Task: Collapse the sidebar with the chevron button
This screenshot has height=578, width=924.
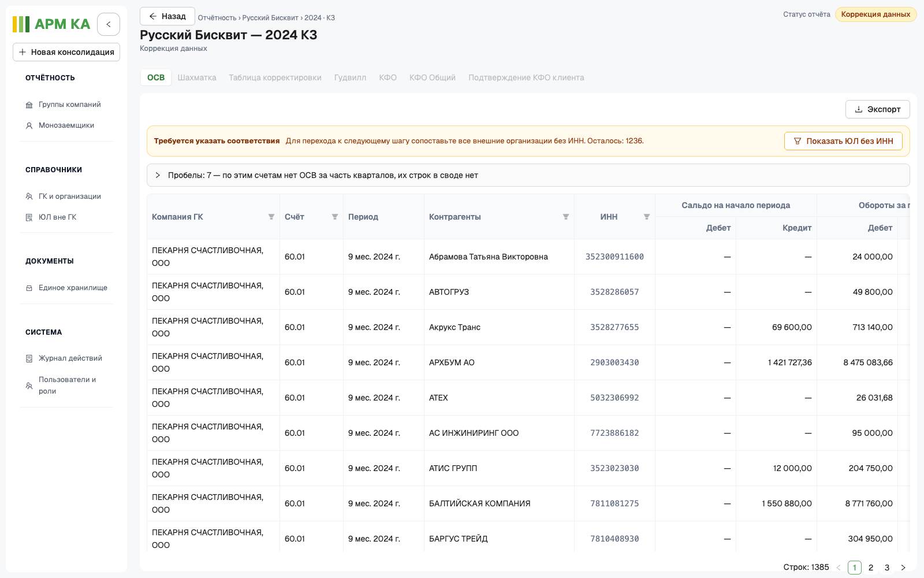Action: (109, 24)
